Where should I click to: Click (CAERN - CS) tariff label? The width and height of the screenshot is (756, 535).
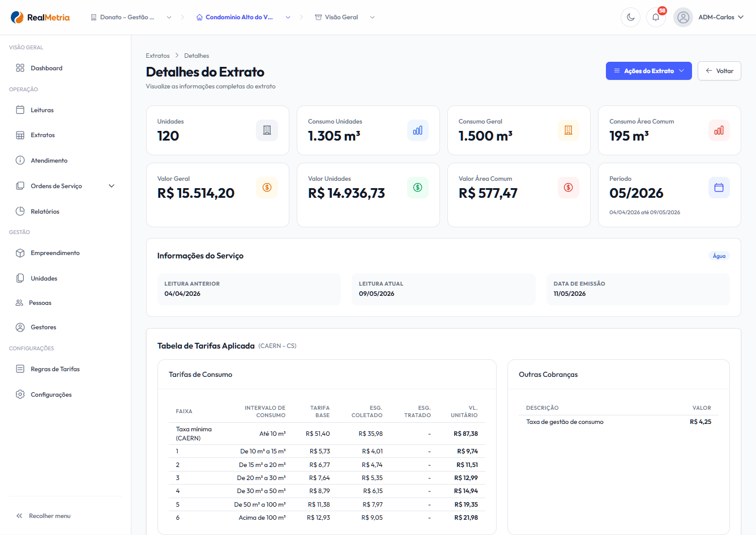tap(277, 346)
